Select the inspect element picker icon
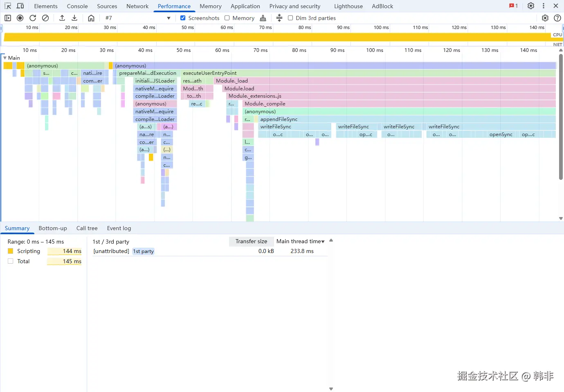564x392 pixels. pos(8,6)
